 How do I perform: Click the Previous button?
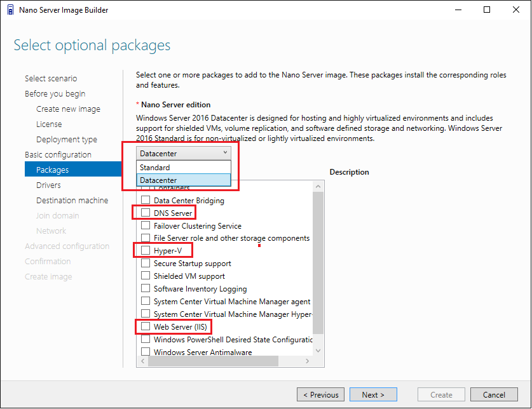320,395
